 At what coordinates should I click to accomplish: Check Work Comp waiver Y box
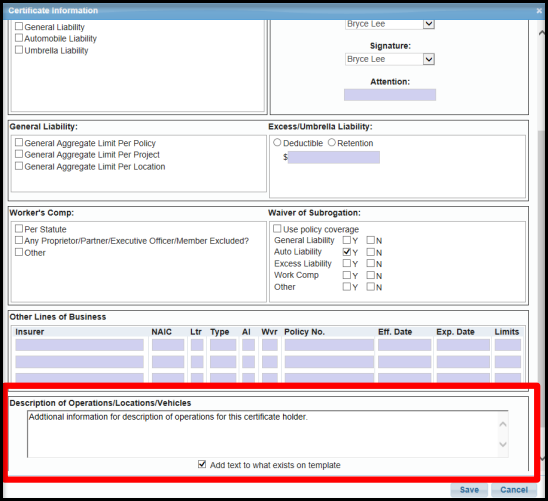pos(347,275)
